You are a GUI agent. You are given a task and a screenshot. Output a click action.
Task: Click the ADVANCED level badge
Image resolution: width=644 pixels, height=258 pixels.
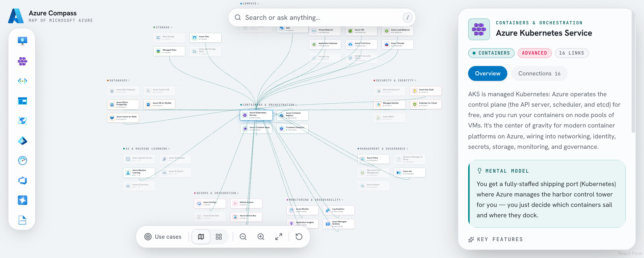tap(535, 53)
